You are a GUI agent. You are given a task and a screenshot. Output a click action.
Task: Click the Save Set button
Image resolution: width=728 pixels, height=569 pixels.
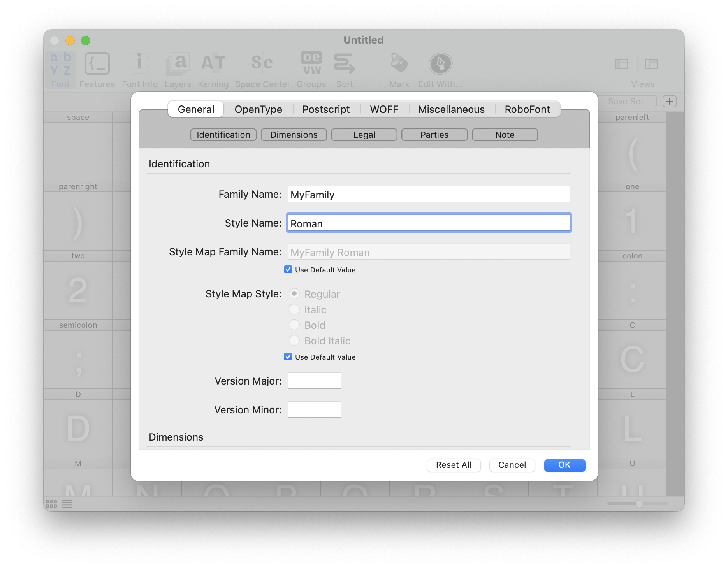626,101
